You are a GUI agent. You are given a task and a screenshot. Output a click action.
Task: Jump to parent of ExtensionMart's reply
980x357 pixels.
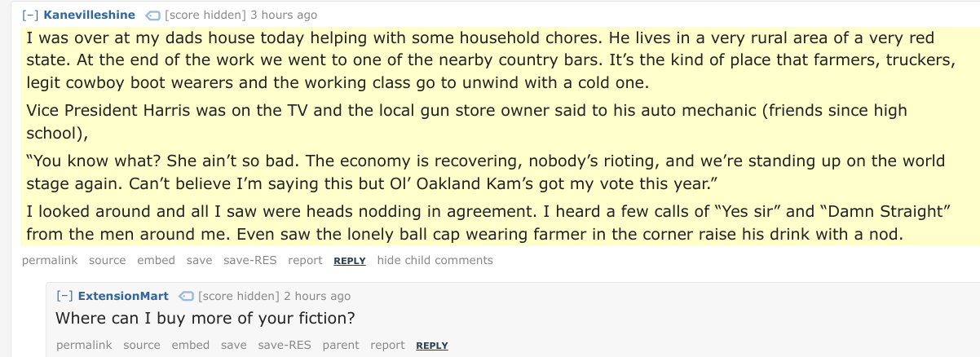pos(341,346)
